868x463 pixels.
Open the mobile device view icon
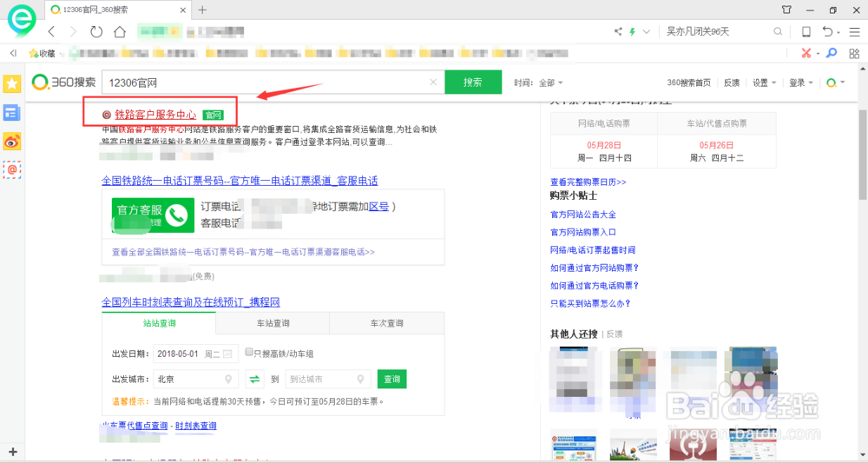[x=806, y=31]
